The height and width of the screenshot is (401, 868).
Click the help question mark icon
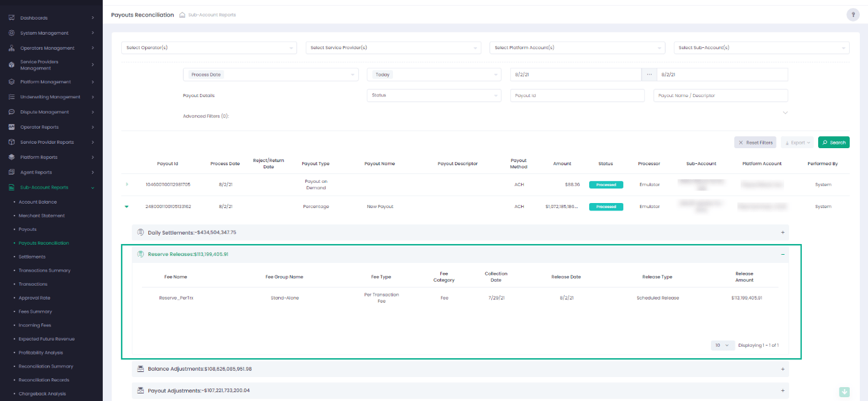853,15
